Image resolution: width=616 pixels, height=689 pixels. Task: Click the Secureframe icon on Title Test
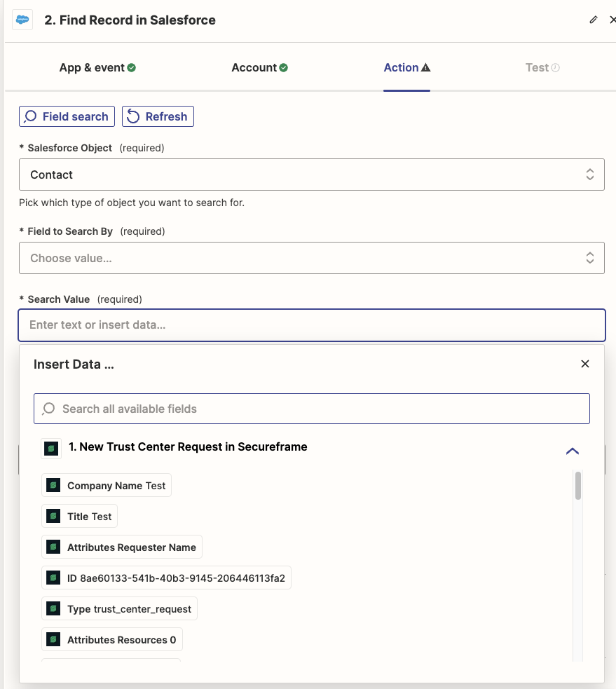click(x=53, y=517)
